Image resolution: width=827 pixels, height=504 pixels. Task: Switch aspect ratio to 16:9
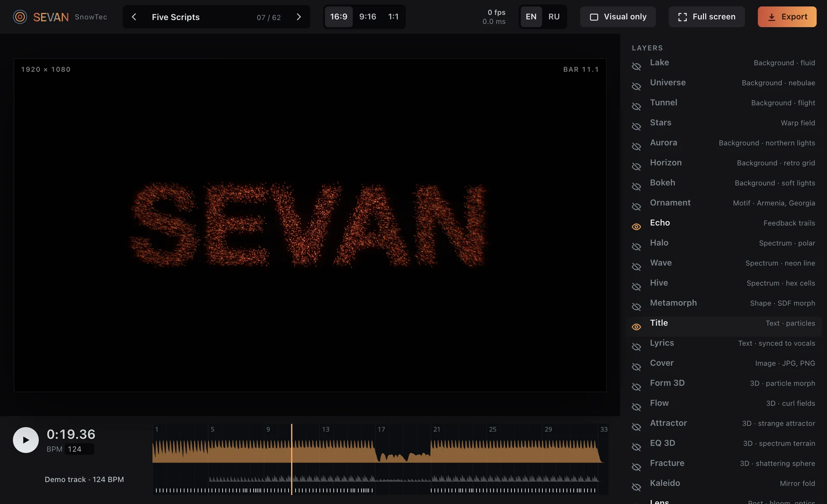339,17
